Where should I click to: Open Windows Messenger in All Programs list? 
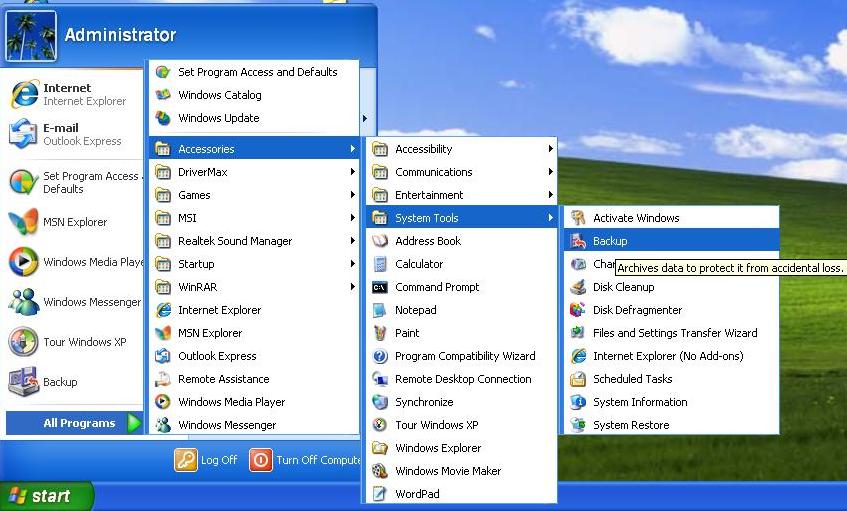[254, 425]
